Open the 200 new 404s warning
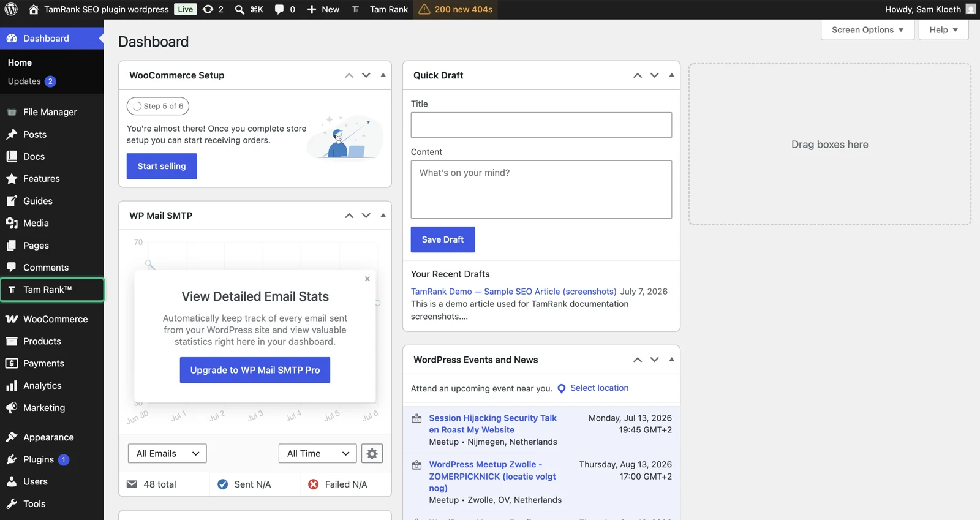Image resolution: width=980 pixels, height=520 pixels. coord(456,9)
